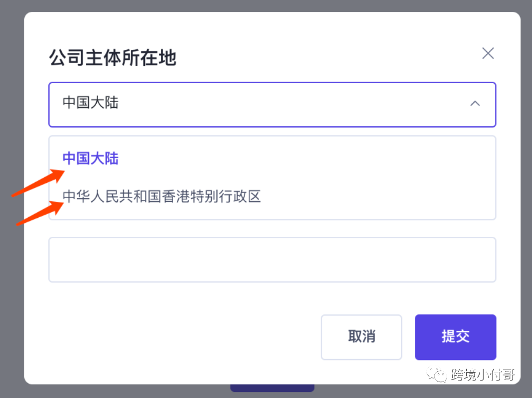The width and height of the screenshot is (532, 398).
Task: Click the 中国大陆 text inside the select box
Action: pyautogui.click(x=90, y=103)
